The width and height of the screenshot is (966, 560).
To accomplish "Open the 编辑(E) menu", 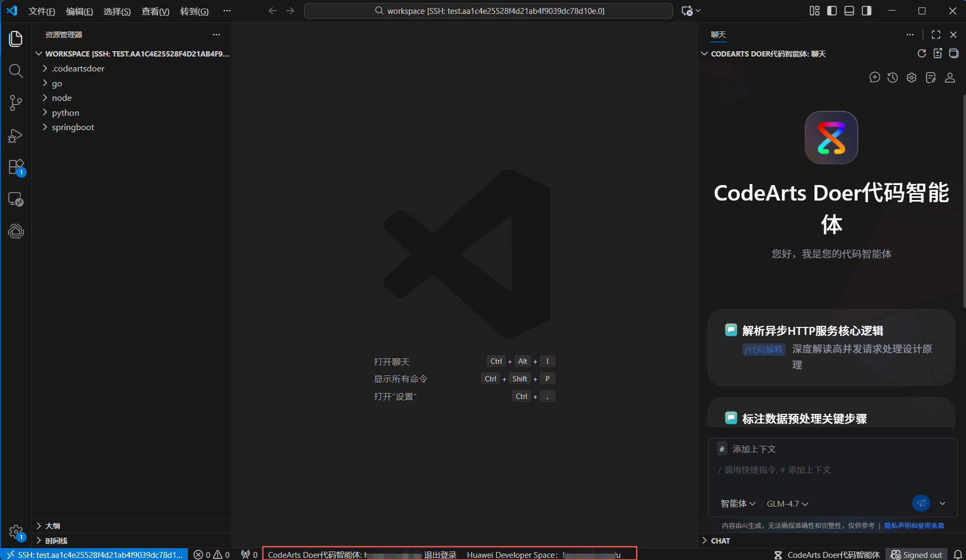I will [79, 11].
